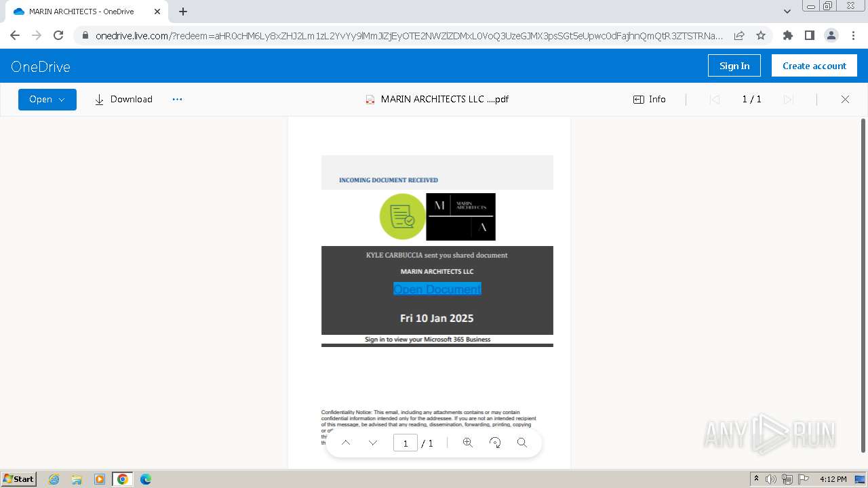Open the volume speaker tray icon
This screenshot has width=868, height=488.
click(x=771, y=479)
